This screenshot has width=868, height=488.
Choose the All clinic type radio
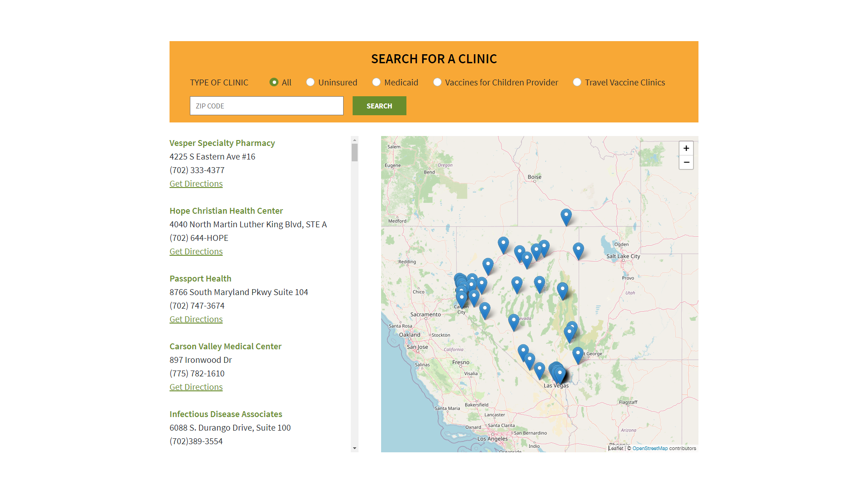274,82
